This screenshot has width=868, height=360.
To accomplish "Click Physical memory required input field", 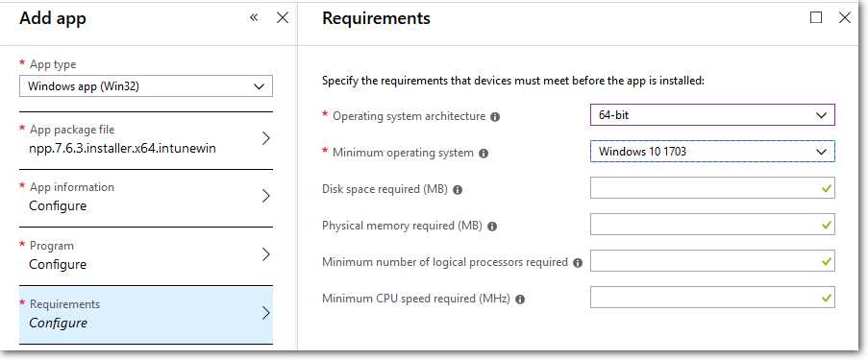I will (712, 225).
